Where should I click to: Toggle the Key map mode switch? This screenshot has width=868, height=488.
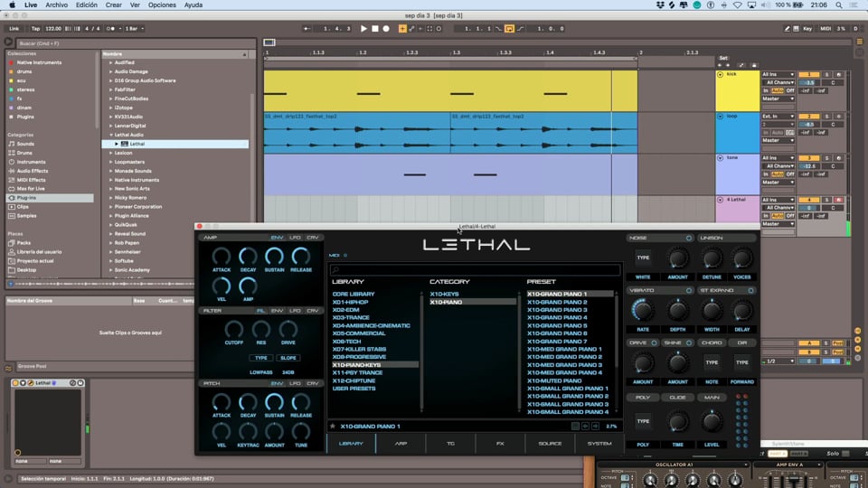click(807, 29)
